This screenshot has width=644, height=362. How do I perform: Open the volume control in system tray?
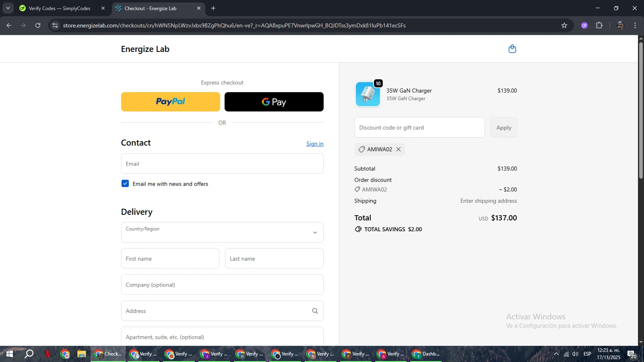click(x=575, y=354)
